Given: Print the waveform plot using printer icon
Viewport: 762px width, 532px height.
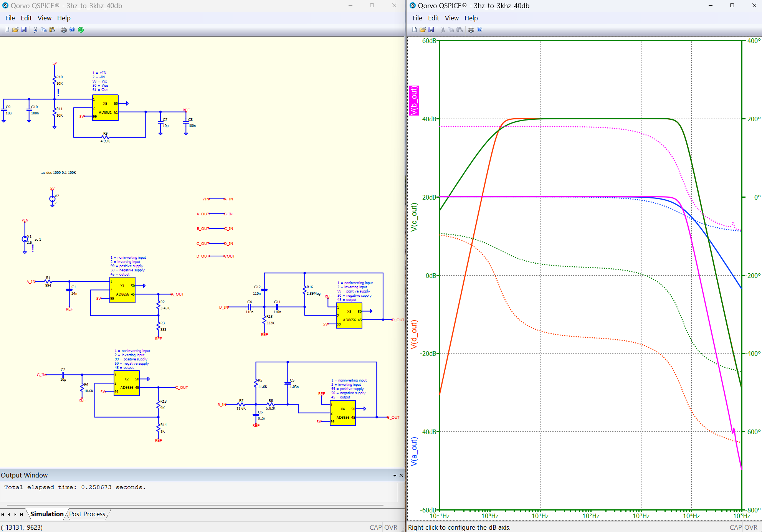Looking at the screenshot, I should tap(471, 30).
